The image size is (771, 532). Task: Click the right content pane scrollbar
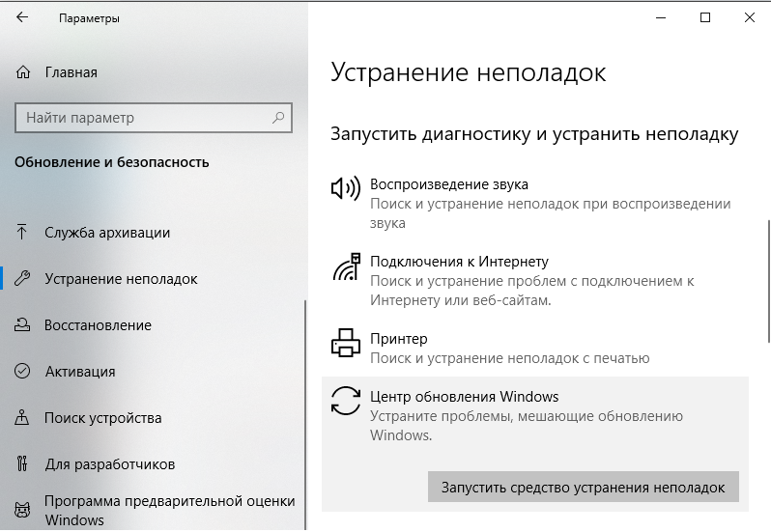769,282
